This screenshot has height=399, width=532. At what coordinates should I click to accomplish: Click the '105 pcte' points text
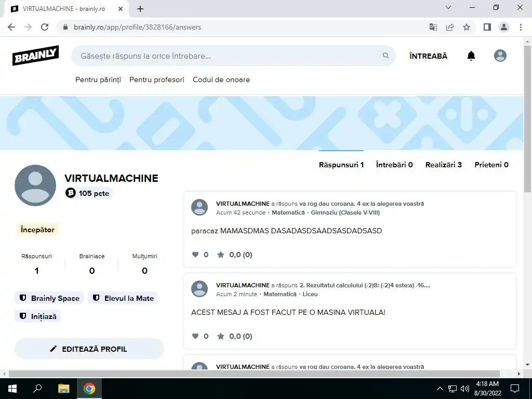(94, 193)
